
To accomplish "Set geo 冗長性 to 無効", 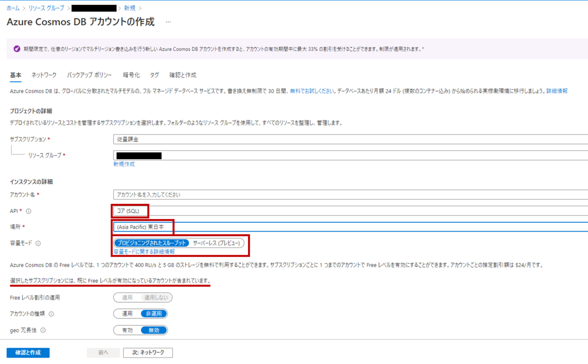I will 154,330.
